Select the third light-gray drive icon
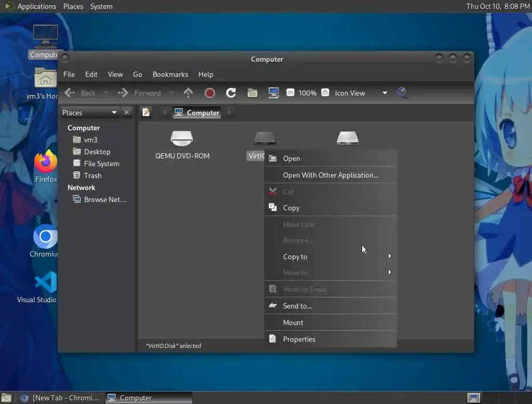 [x=348, y=138]
